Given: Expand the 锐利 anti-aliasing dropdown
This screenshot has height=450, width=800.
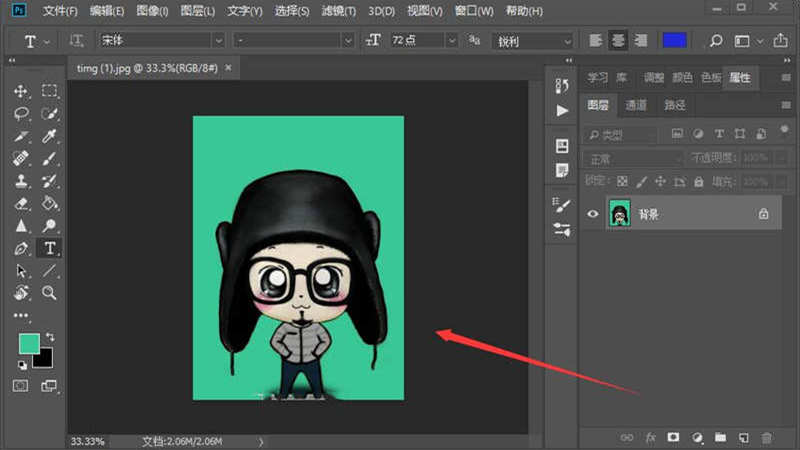Looking at the screenshot, I should pos(567,41).
